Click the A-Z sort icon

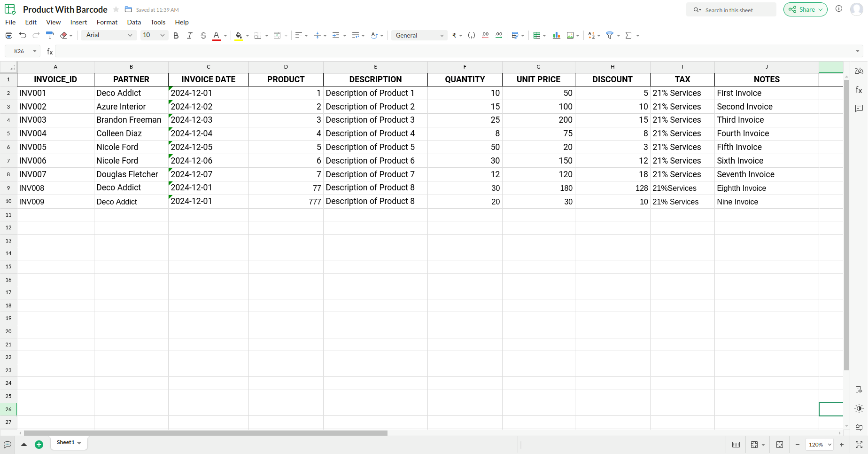coord(591,35)
